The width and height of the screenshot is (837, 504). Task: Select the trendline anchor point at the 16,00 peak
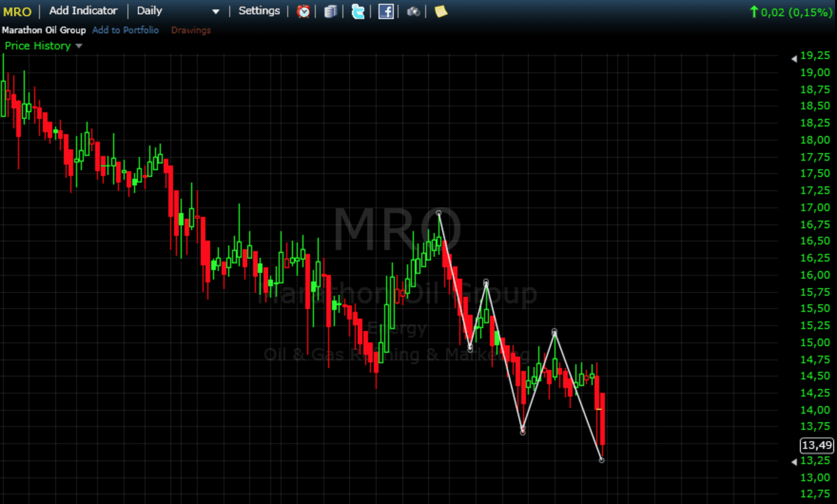tap(486, 282)
